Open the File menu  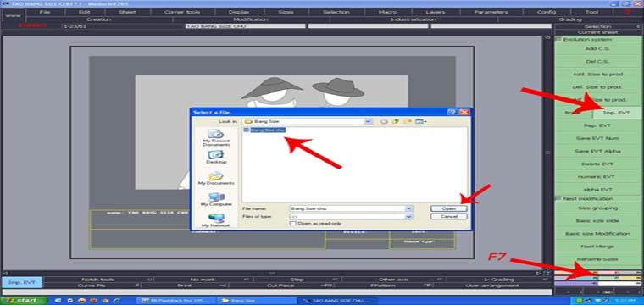tap(45, 12)
